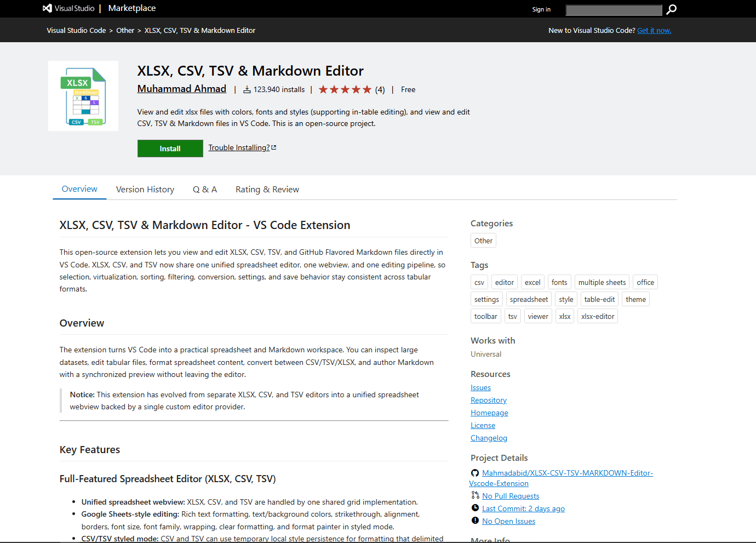Open the Issues resource link
The width and height of the screenshot is (756, 543).
coord(480,387)
